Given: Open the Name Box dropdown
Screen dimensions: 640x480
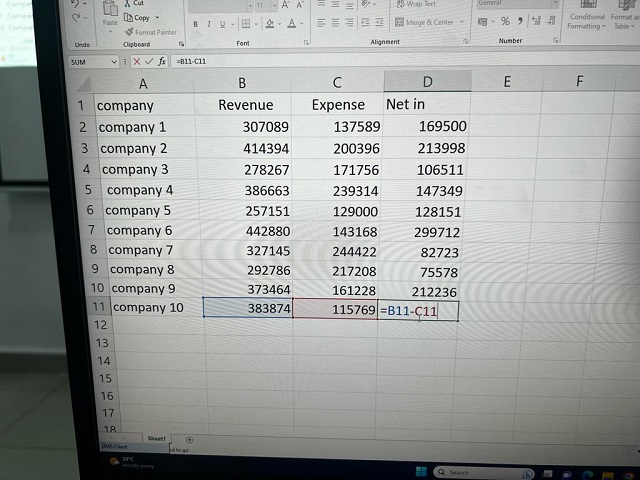Looking at the screenshot, I should click(x=114, y=62).
